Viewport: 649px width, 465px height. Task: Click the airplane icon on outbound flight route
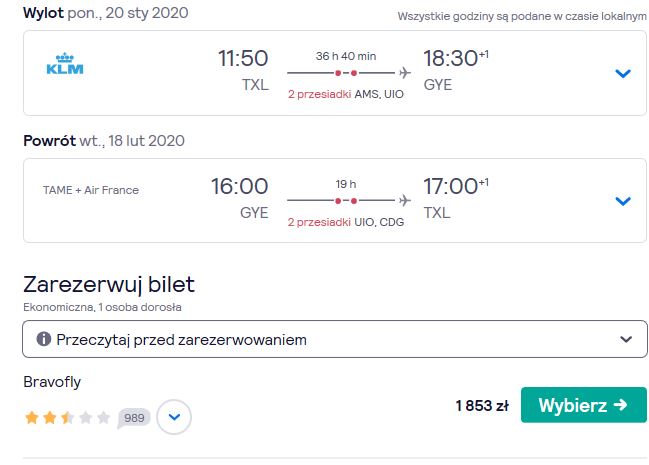405,73
